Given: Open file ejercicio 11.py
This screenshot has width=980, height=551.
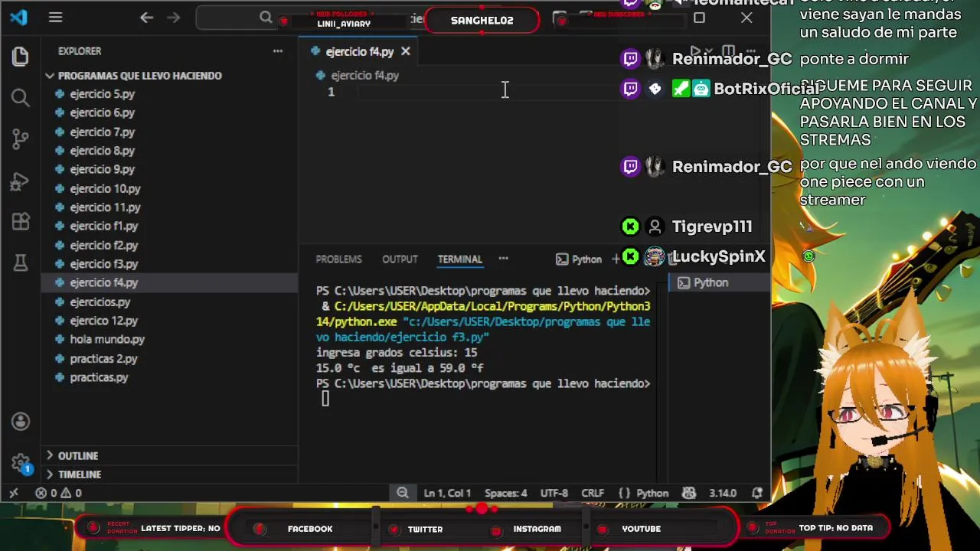Looking at the screenshot, I should tap(105, 207).
